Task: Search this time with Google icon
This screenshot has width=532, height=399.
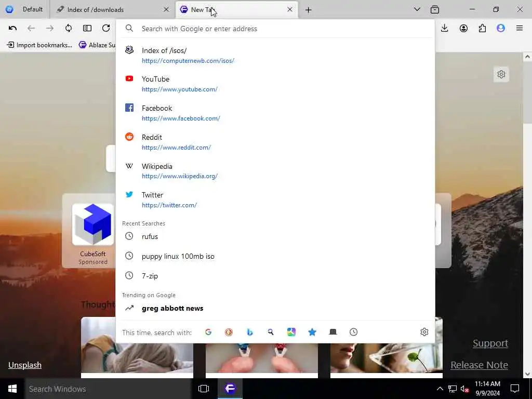Action: tap(208, 332)
